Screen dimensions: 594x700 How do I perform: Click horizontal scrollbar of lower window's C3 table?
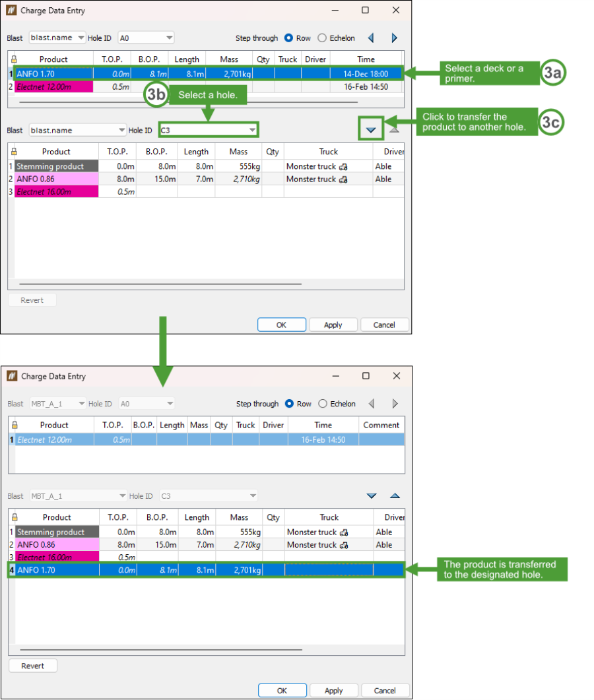coord(161,650)
